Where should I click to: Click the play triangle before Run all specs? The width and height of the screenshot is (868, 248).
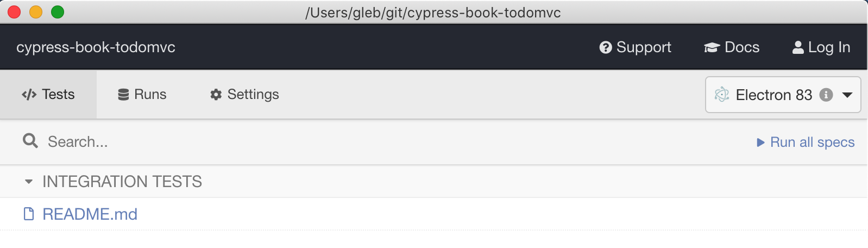coord(760,142)
